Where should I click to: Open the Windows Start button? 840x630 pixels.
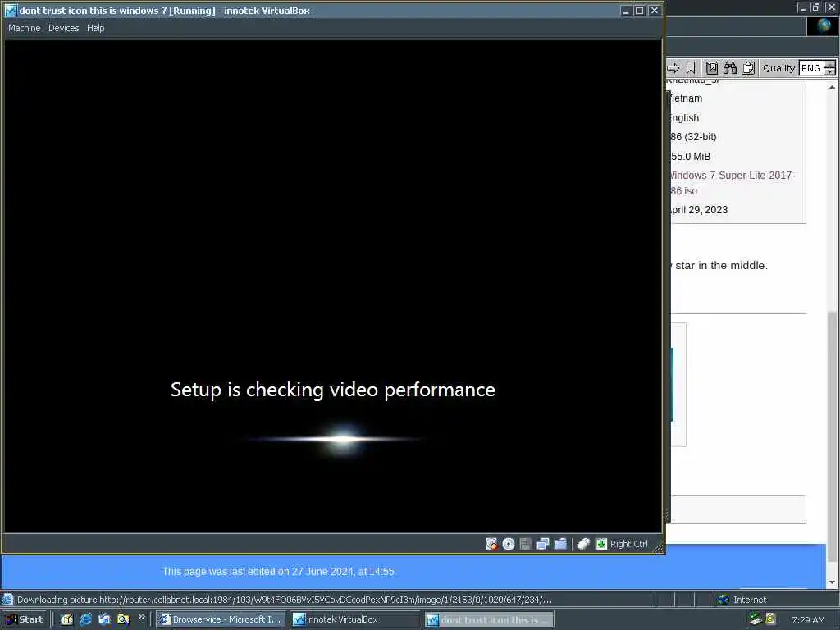click(x=25, y=619)
